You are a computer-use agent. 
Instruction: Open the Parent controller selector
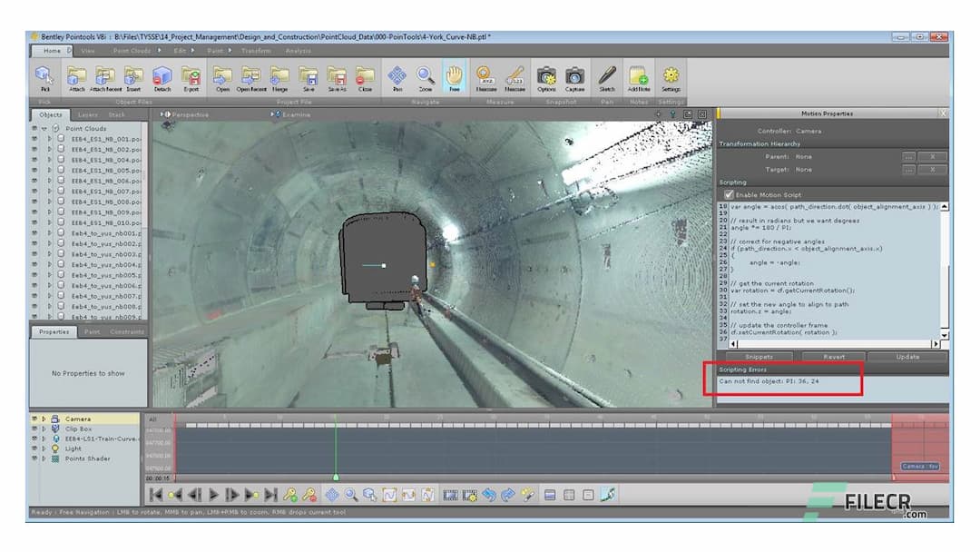[x=910, y=156]
